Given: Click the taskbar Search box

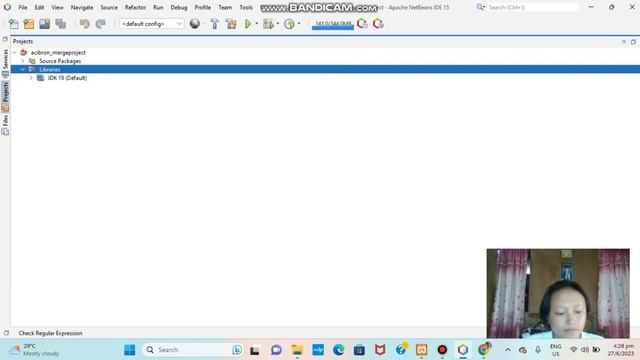Looking at the screenshot, I should click(x=193, y=350).
